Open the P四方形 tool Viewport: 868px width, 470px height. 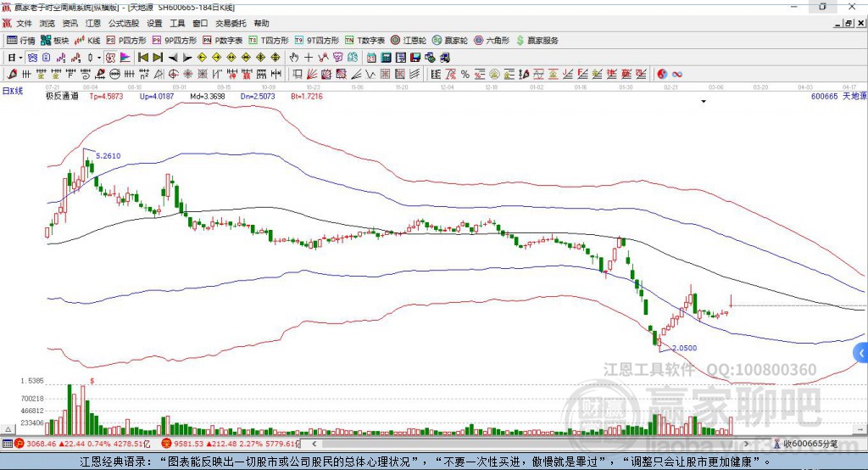coord(127,41)
